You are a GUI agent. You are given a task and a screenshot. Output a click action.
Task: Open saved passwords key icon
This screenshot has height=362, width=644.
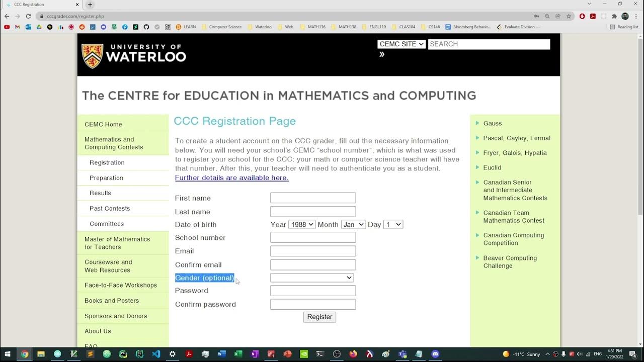click(537, 16)
